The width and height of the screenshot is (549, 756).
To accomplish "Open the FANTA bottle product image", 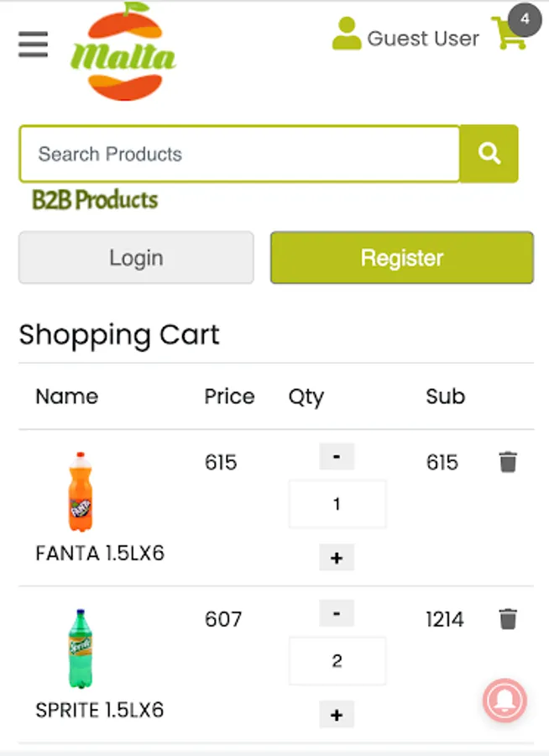I will click(80, 491).
